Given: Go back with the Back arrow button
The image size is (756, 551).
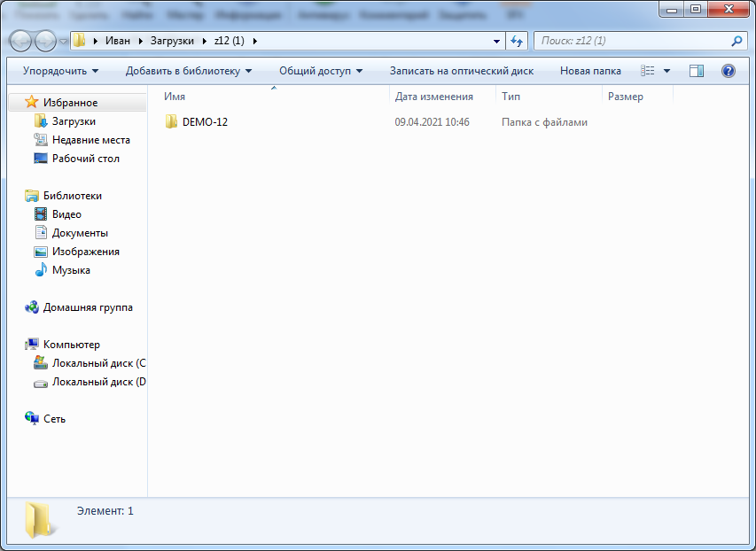Looking at the screenshot, I should [x=20, y=41].
